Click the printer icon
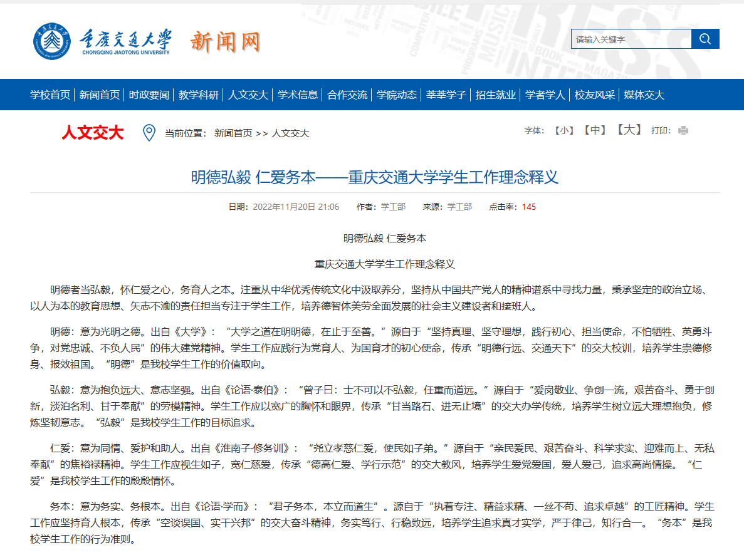 click(x=683, y=130)
